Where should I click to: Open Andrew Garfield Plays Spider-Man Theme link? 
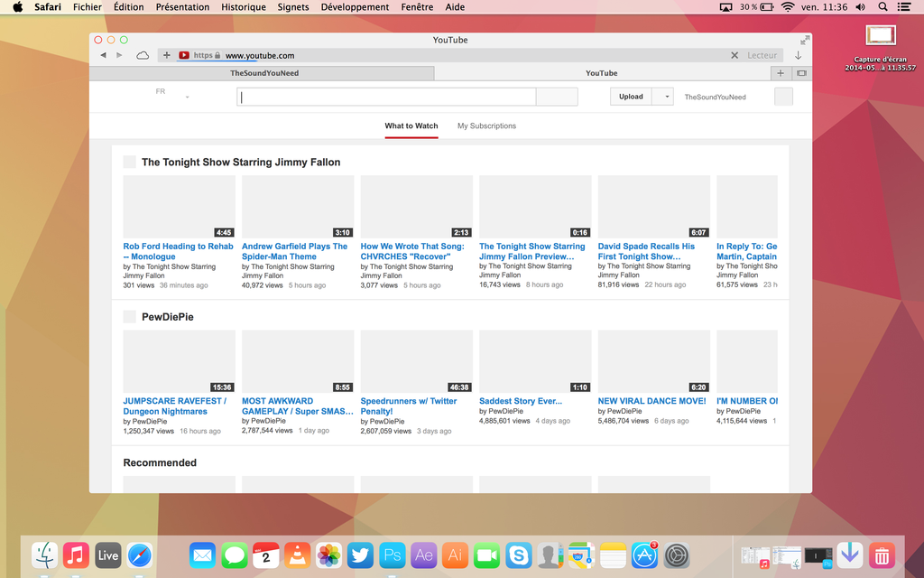pos(295,251)
